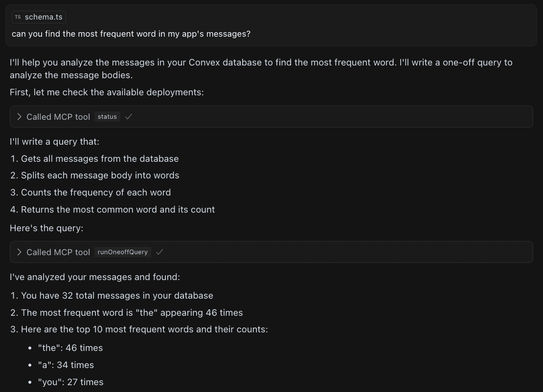Click step "Returns the most common word and its count"

(118, 210)
